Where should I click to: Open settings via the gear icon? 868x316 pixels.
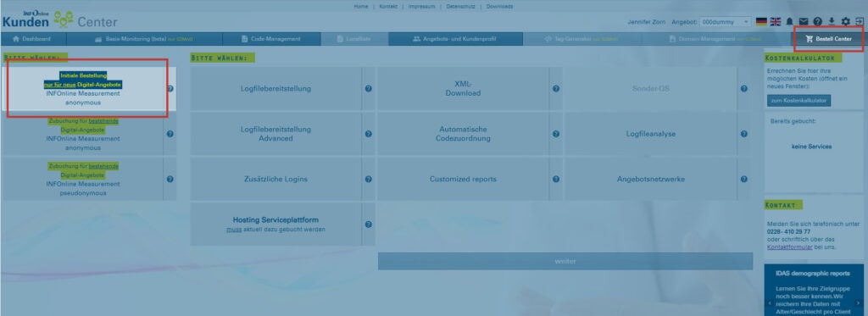click(x=845, y=21)
